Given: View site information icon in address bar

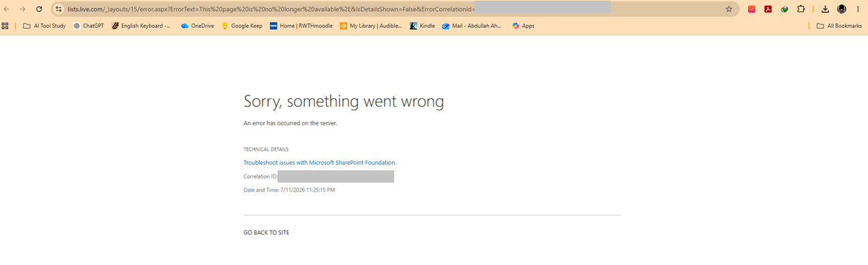Looking at the screenshot, I should click(59, 10).
